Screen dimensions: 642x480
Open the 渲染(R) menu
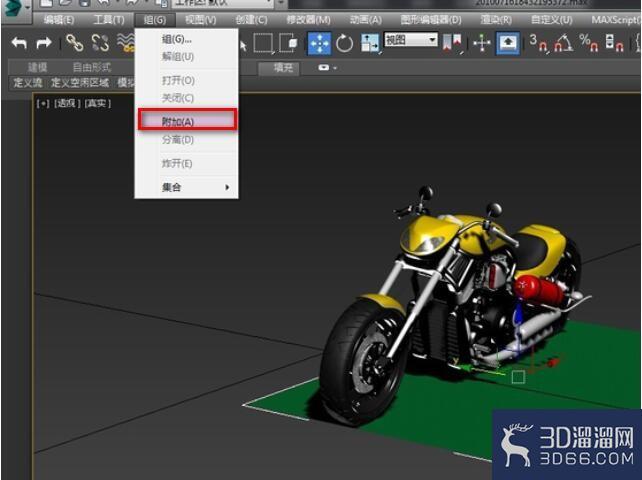496,20
